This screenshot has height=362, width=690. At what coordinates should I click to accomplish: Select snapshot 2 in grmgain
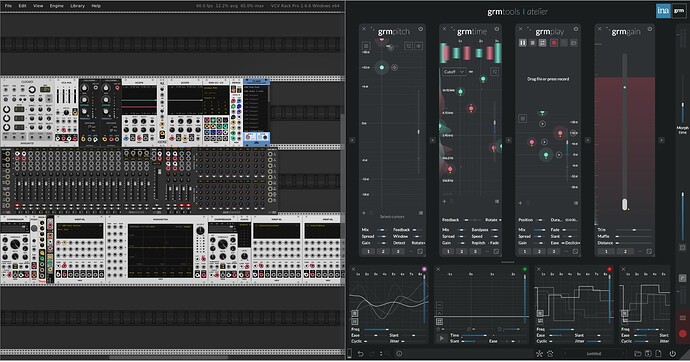coord(625,251)
